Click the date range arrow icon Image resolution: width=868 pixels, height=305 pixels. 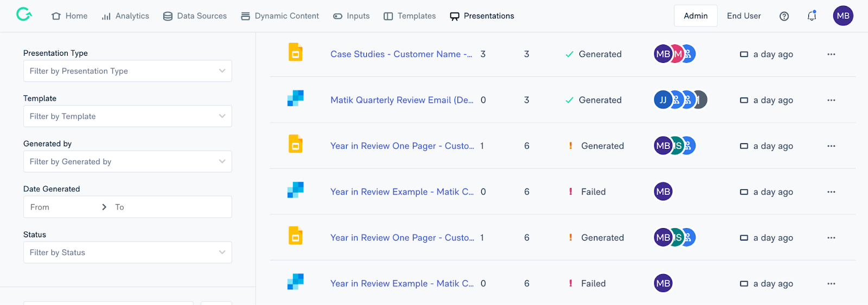104,207
